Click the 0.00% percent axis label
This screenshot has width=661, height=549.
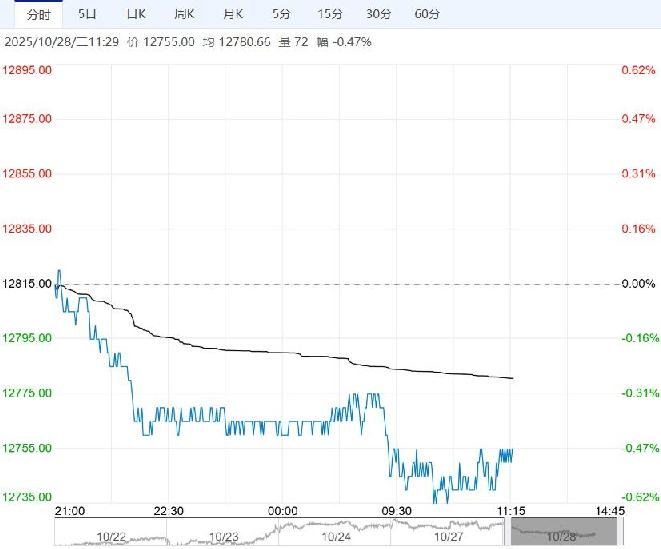tap(637, 284)
